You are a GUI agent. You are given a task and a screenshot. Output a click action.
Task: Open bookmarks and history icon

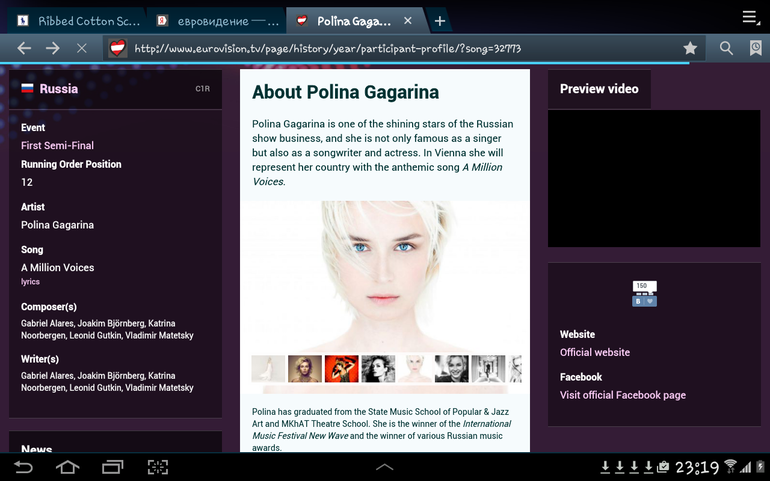click(755, 48)
